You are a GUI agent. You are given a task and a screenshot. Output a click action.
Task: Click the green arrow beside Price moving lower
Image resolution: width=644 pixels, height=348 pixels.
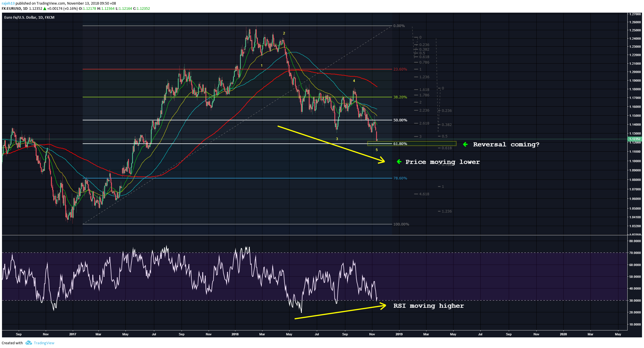pyautogui.click(x=399, y=162)
